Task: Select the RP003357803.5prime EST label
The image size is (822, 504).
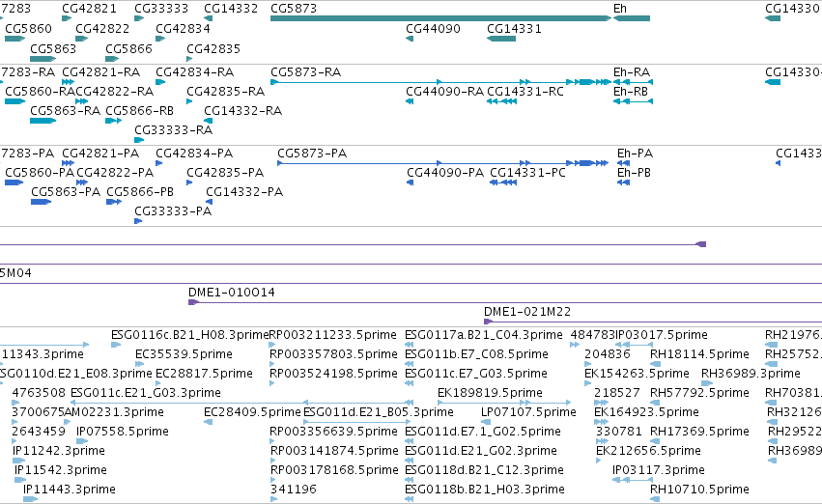Action: [333, 354]
